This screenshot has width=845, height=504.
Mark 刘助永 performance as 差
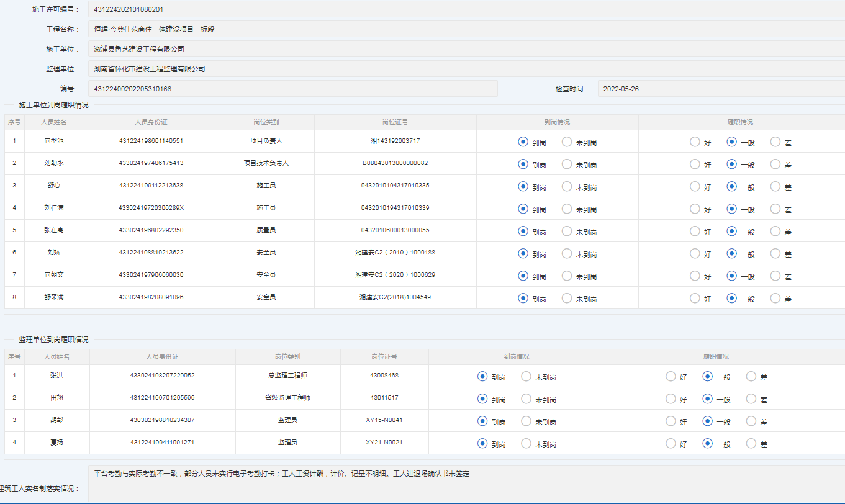coord(775,164)
